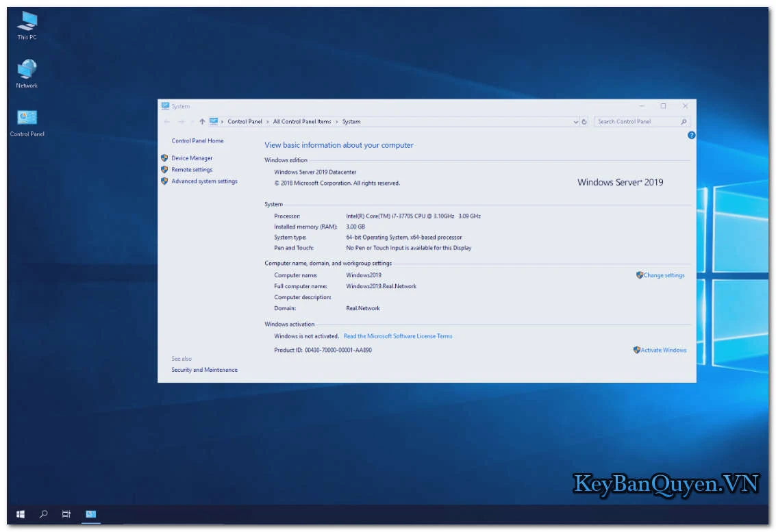
Task: Read the Microsoft Software License Terms
Action: (x=398, y=336)
